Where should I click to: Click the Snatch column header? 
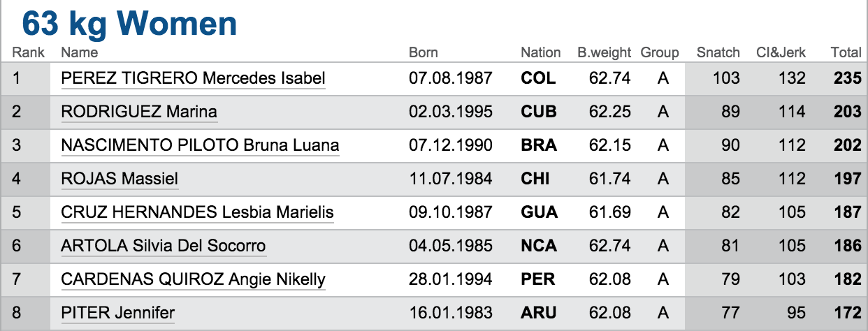tap(718, 52)
